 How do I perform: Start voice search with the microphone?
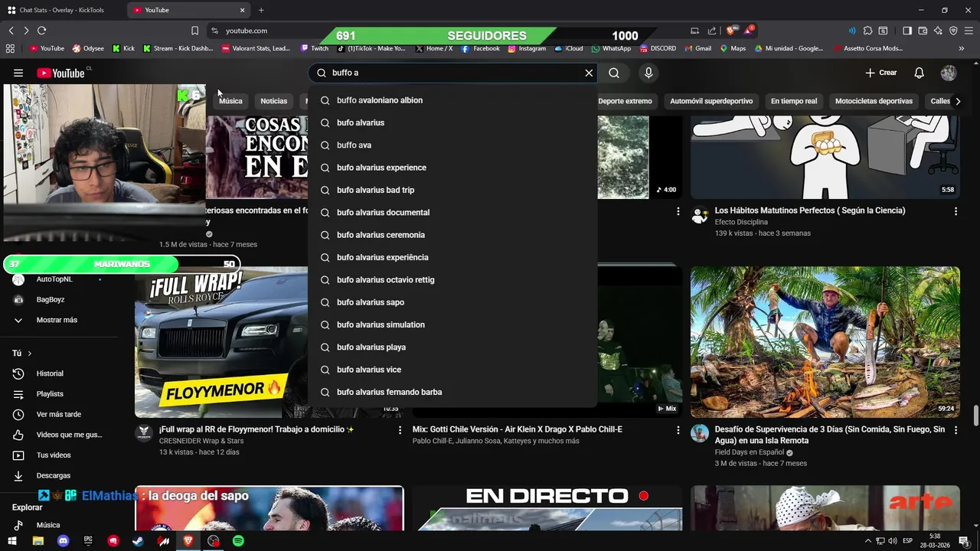(x=648, y=73)
